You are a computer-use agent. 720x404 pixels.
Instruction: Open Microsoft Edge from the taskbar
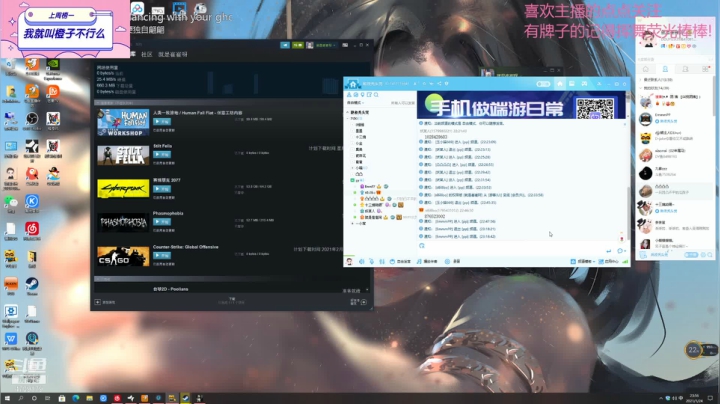[75, 398]
